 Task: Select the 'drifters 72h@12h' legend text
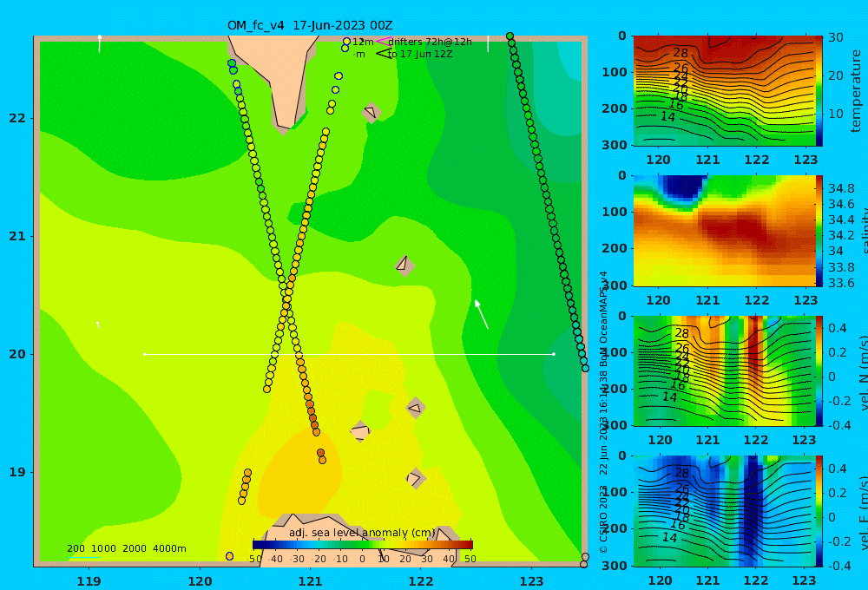431,42
